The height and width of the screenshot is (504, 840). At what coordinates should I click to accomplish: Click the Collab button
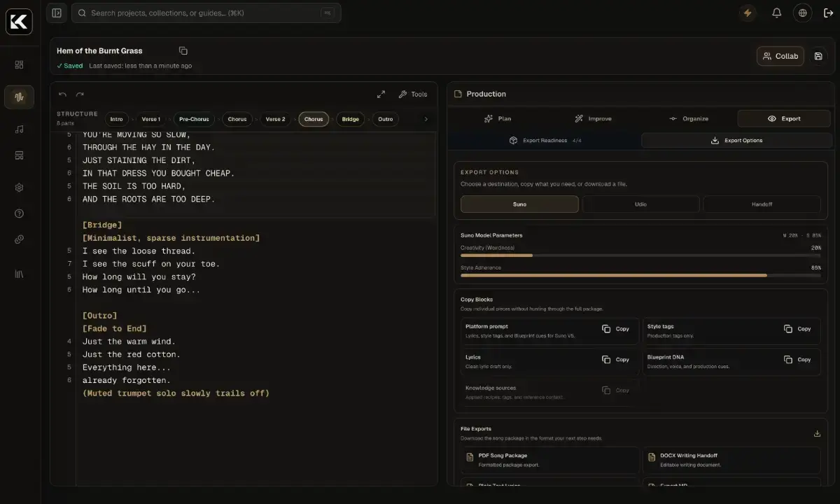click(780, 56)
